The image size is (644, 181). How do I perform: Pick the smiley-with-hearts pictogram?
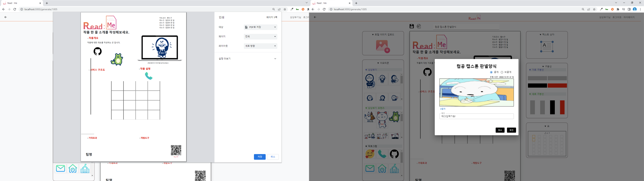(x=370, y=154)
